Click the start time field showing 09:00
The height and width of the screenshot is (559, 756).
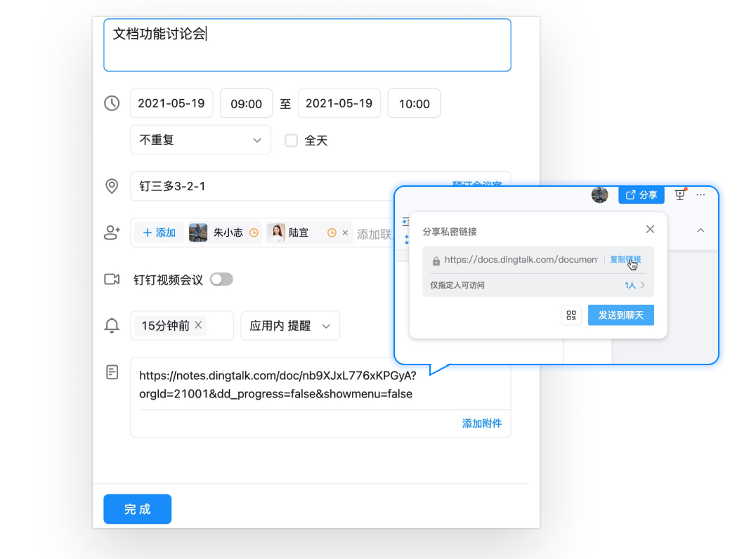[246, 103]
